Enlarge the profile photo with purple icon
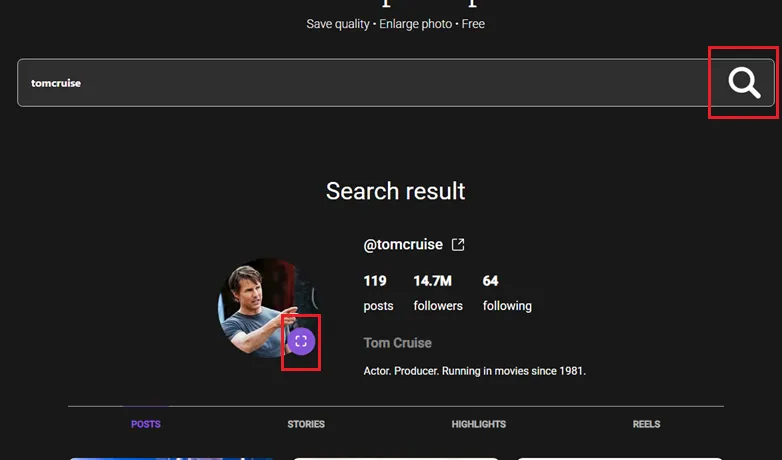 (301, 342)
